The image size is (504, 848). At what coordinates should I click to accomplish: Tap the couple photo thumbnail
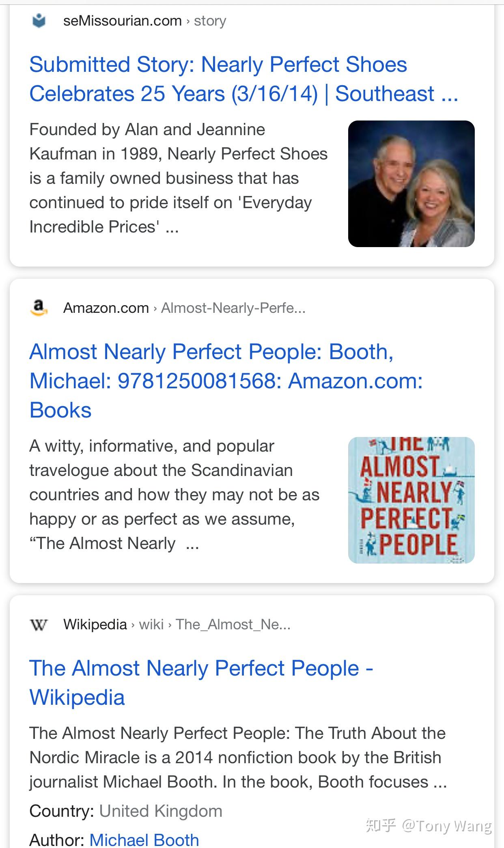[x=411, y=184]
